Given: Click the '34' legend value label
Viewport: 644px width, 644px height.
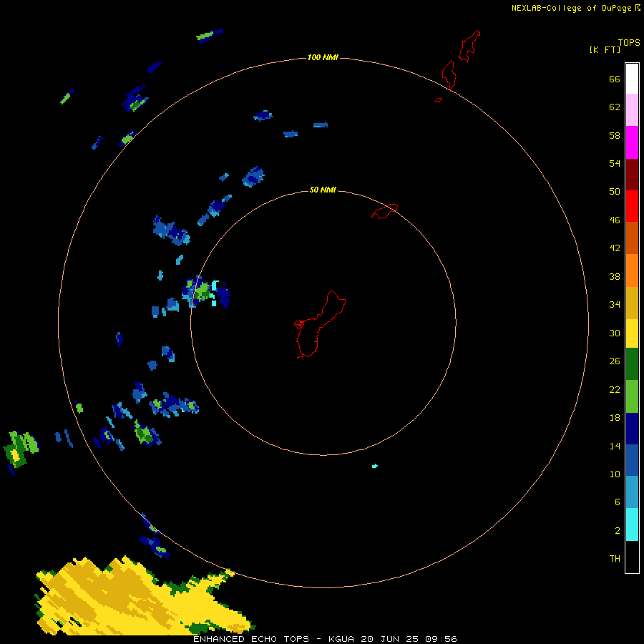Looking at the screenshot, I should point(615,304).
